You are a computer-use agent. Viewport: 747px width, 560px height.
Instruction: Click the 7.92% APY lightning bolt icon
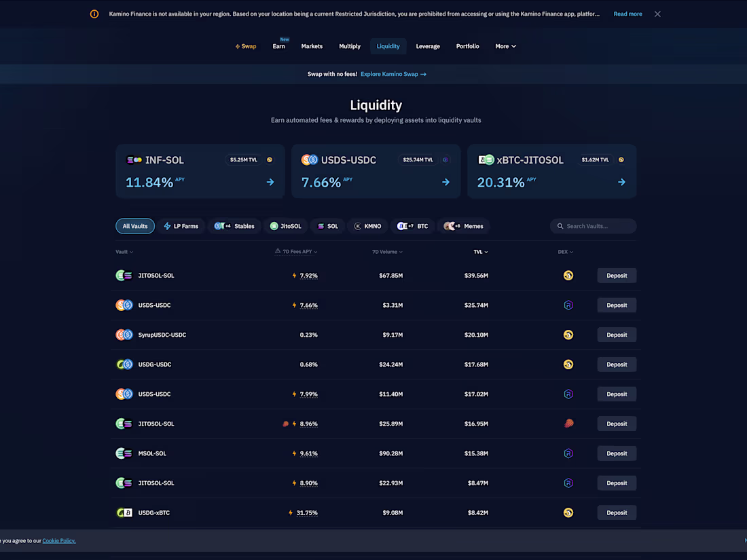(x=295, y=276)
